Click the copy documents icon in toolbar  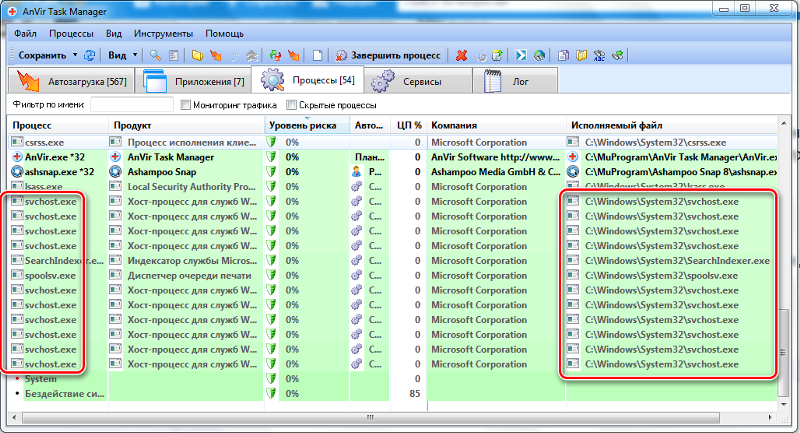(563, 55)
